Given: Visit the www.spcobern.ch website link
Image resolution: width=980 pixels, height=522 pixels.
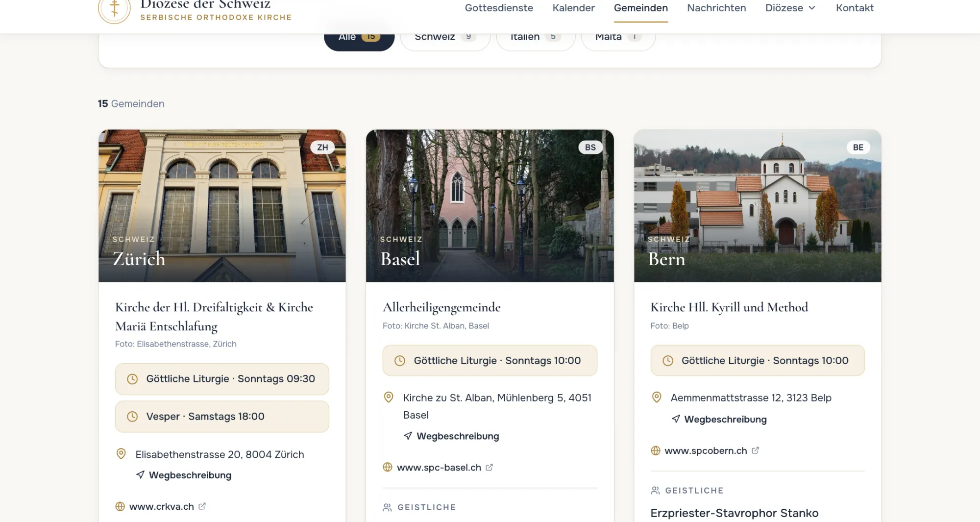Looking at the screenshot, I should coord(706,450).
